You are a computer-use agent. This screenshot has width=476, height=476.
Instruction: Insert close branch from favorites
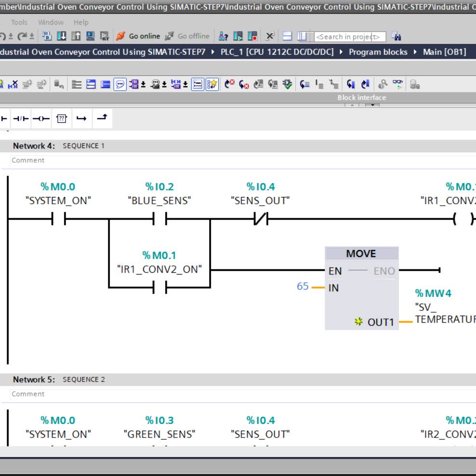click(x=102, y=118)
